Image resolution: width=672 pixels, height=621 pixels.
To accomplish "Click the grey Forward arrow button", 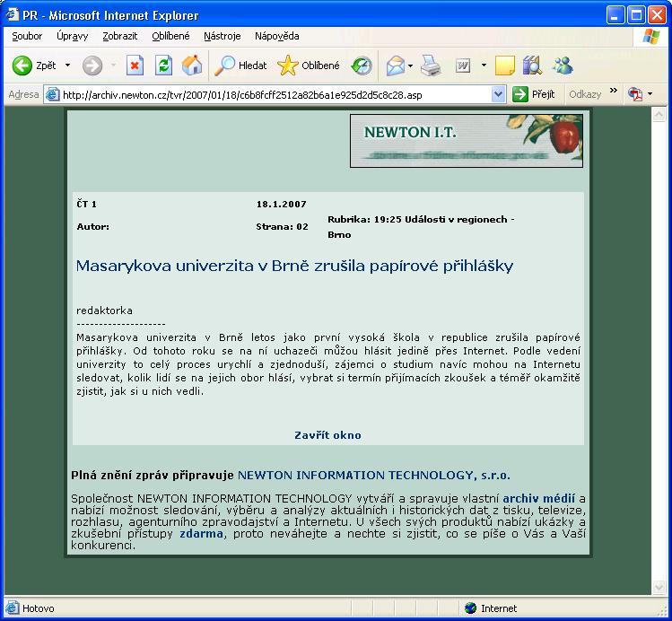I will coord(92,66).
